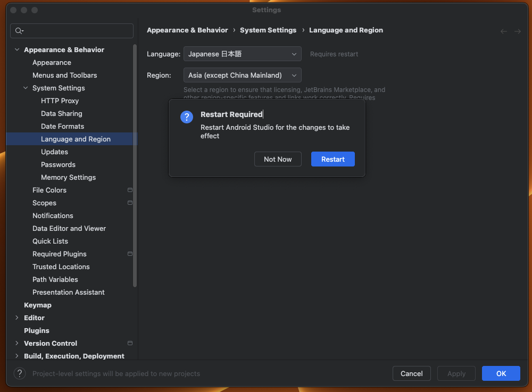Click the project-level icon beside Scopes
Image resolution: width=532 pixels, height=392 pixels.
130,203
